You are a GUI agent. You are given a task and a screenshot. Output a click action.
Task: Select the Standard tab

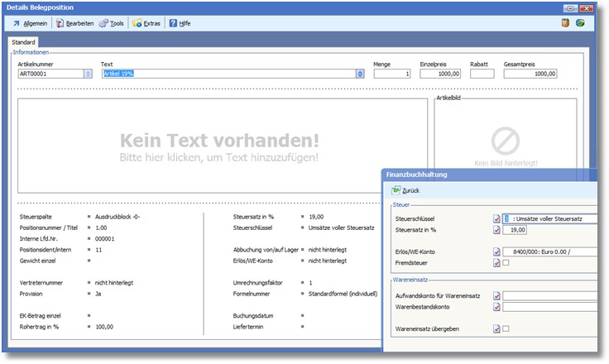(x=24, y=43)
